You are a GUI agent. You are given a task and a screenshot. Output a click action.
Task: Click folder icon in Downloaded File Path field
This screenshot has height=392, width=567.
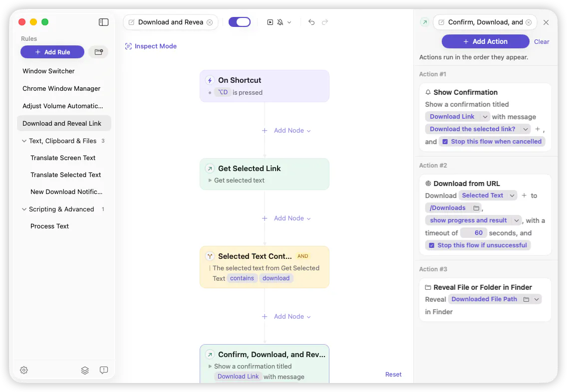[526, 299]
